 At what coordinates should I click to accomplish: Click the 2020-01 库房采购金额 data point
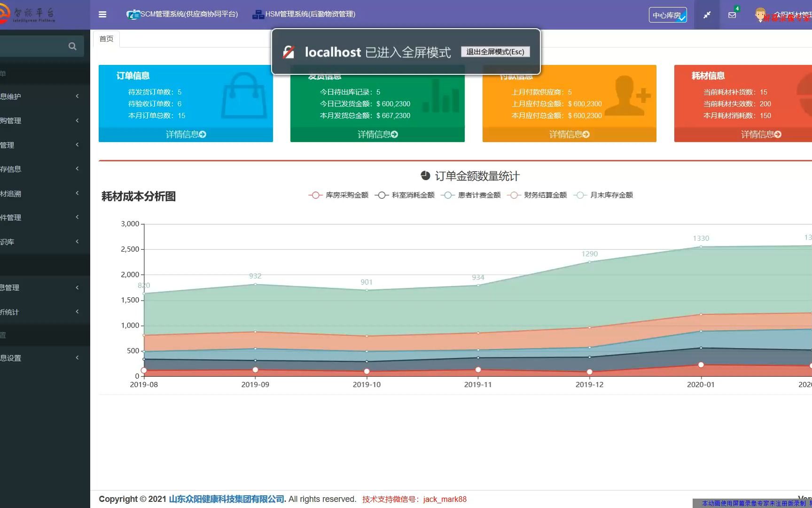[x=701, y=365]
